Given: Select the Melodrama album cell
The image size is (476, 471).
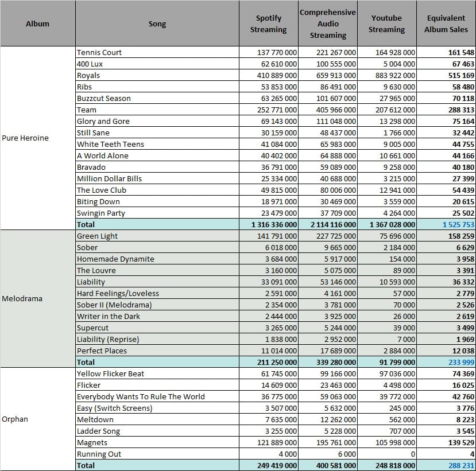Looking at the screenshot, I should tap(38, 298).
